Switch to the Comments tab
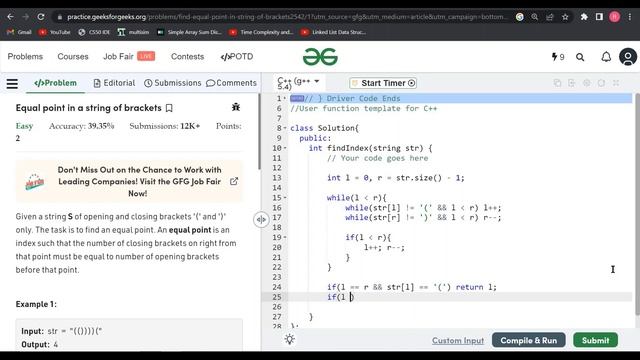 tap(231, 83)
